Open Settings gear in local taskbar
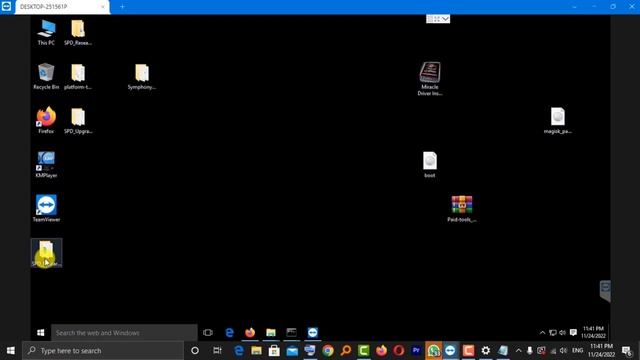Viewport: 640px width, 360px height. pyautogui.click(x=486, y=351)
